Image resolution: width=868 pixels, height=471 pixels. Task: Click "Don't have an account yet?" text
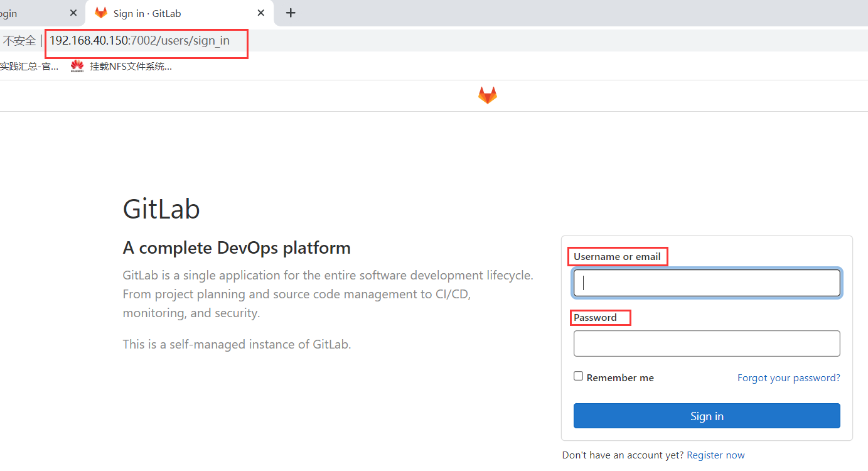[x=623, y=455]
